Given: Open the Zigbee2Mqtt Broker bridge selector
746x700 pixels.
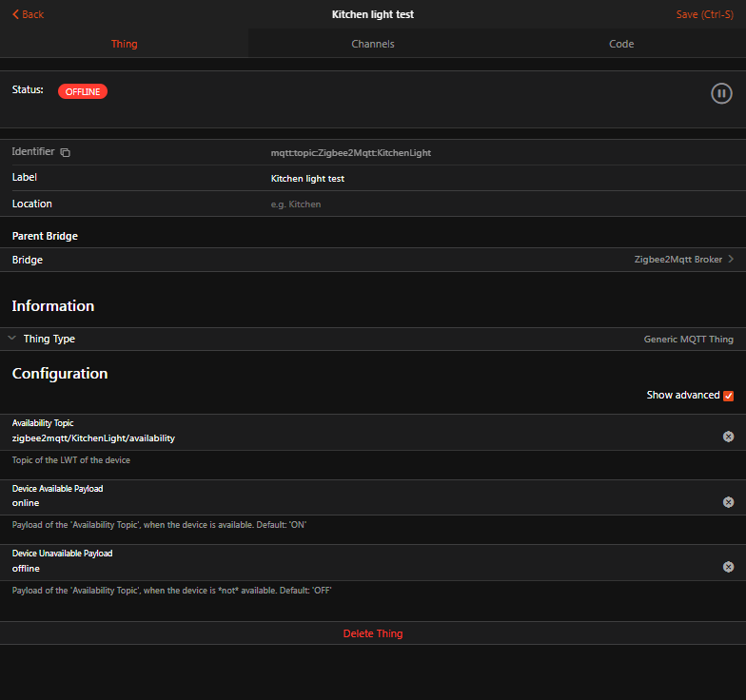Looking at the screenshot, I should click(x=677, y=260).
